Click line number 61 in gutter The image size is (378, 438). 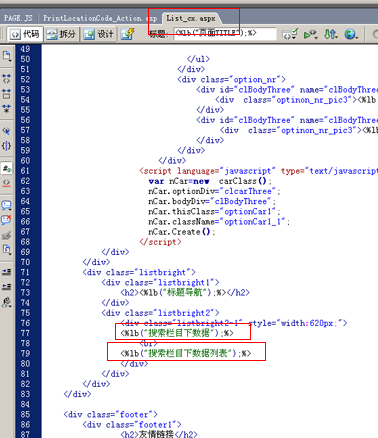25,171
